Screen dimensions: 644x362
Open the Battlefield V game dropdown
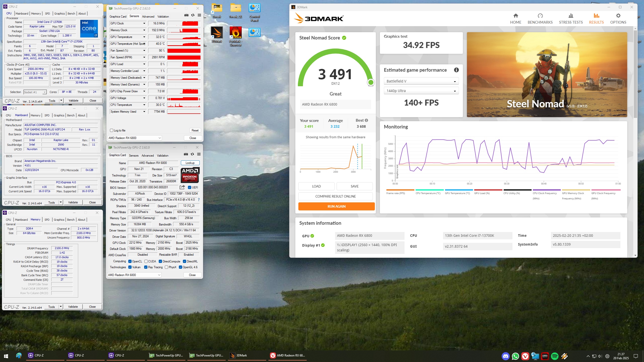(421, 81)
